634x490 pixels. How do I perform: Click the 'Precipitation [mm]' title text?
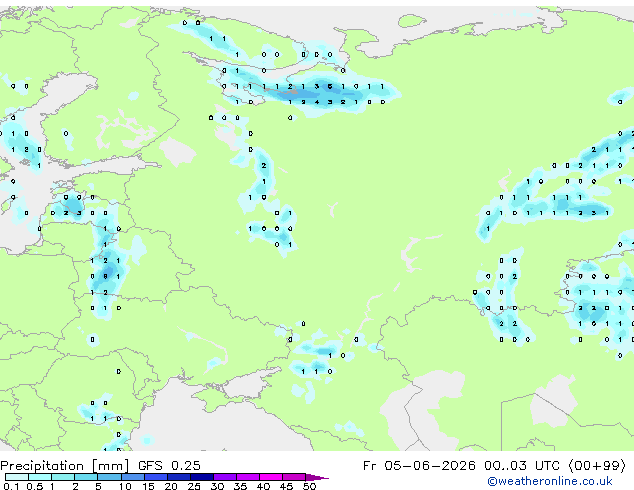click(x=65, y=466)
